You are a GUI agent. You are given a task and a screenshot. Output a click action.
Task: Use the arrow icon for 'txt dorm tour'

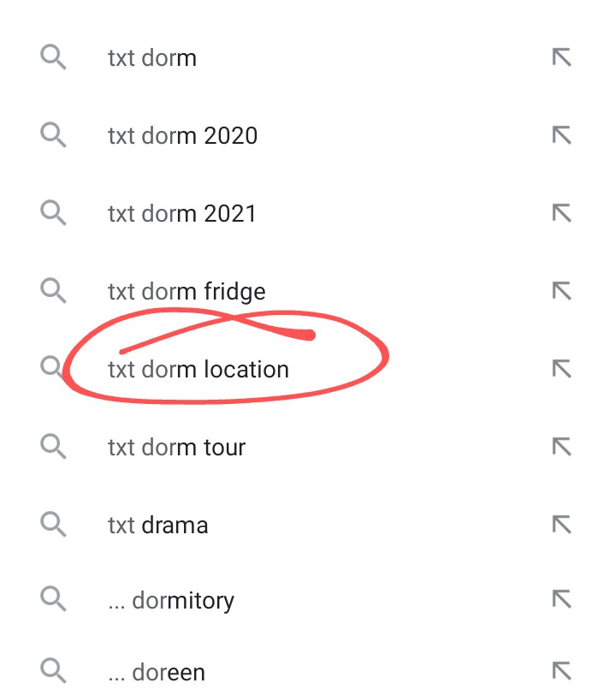562,447
